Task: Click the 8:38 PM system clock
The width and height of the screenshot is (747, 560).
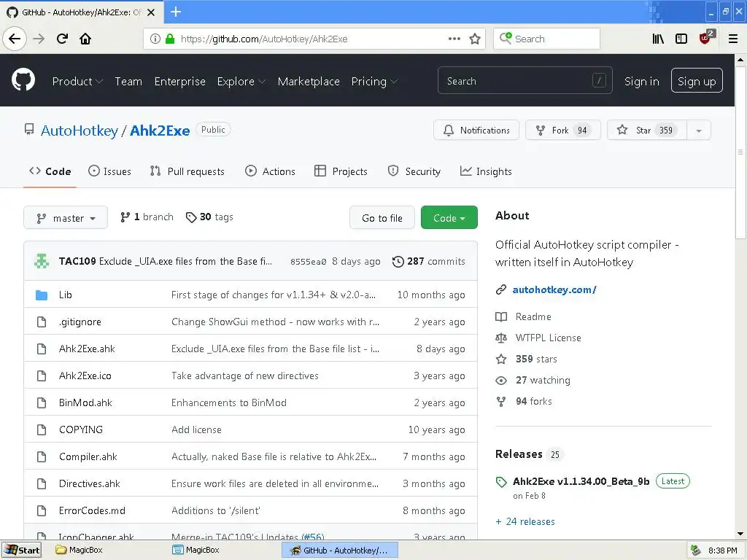Action: [722, 551]
